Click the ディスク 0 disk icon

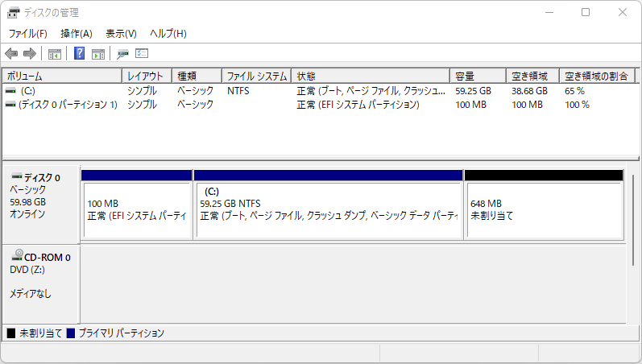[17, 176]
